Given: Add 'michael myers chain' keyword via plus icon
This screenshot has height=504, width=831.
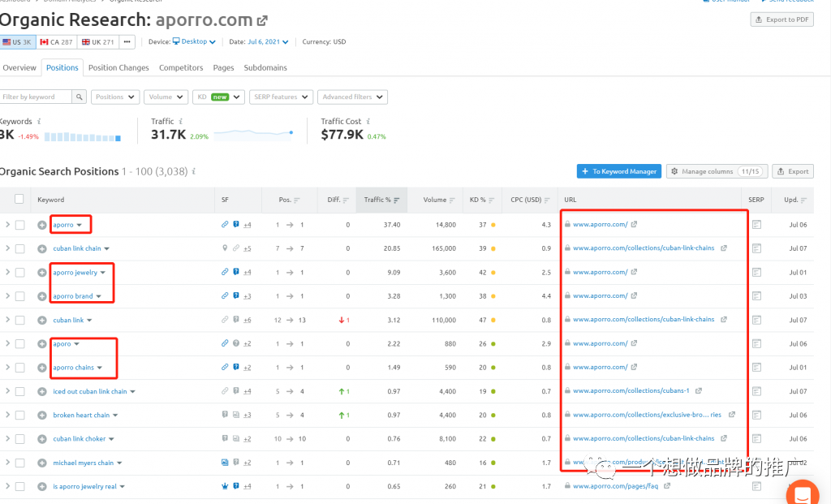Looking at the screenshot, I should pos(42,463).
